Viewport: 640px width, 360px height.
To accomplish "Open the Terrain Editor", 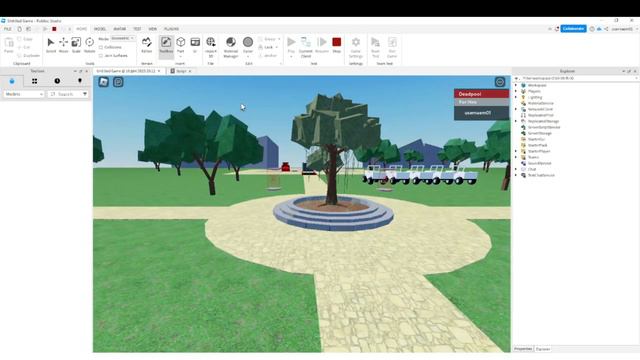I will pos(147,45).
